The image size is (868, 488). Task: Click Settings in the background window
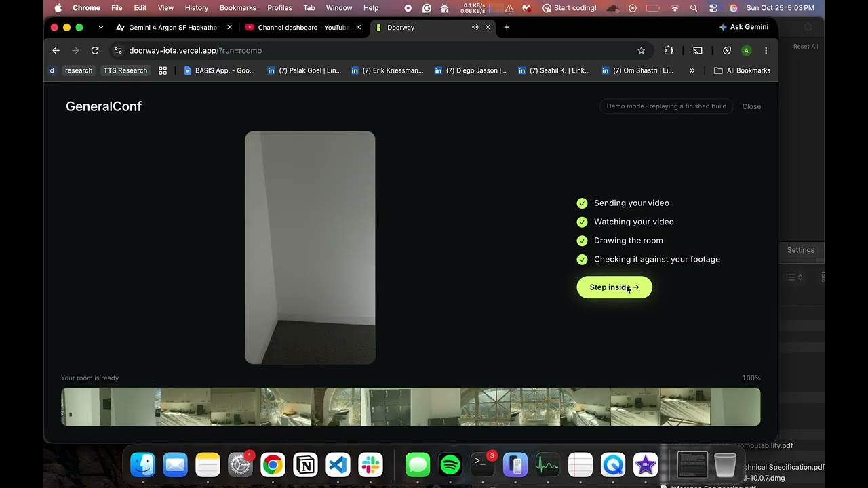[x=801, y=250]
